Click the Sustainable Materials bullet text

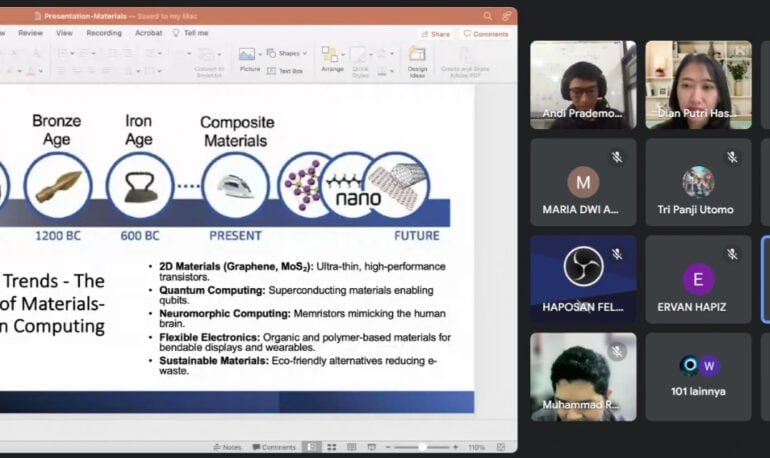(298, 366)
